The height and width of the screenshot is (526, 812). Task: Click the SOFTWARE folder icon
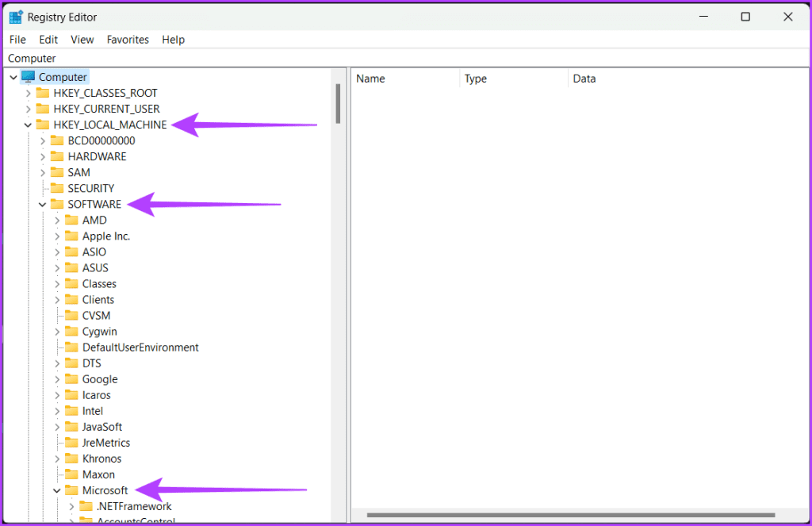click(57, 204)
